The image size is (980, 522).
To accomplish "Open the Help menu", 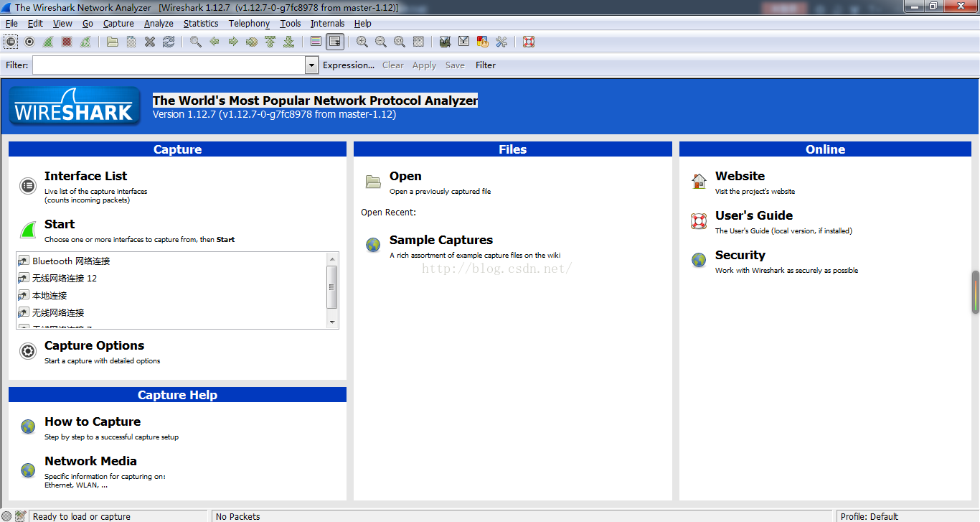I will [363, 24].
